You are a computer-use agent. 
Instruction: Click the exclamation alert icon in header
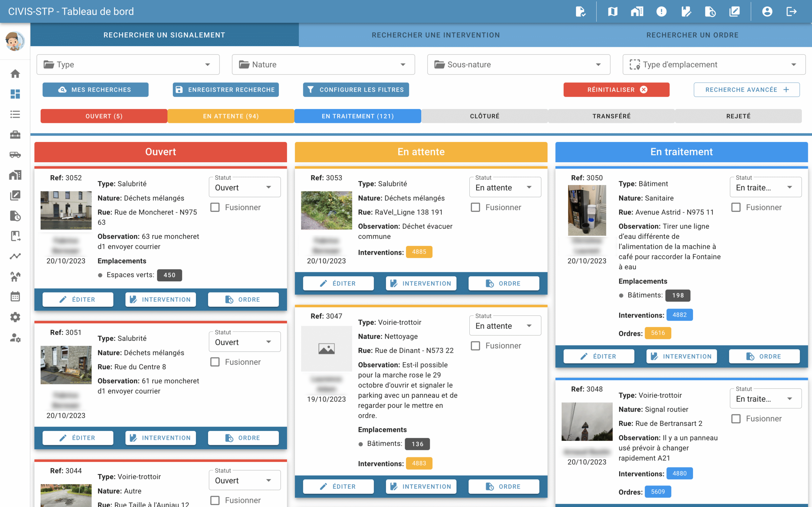661,12
